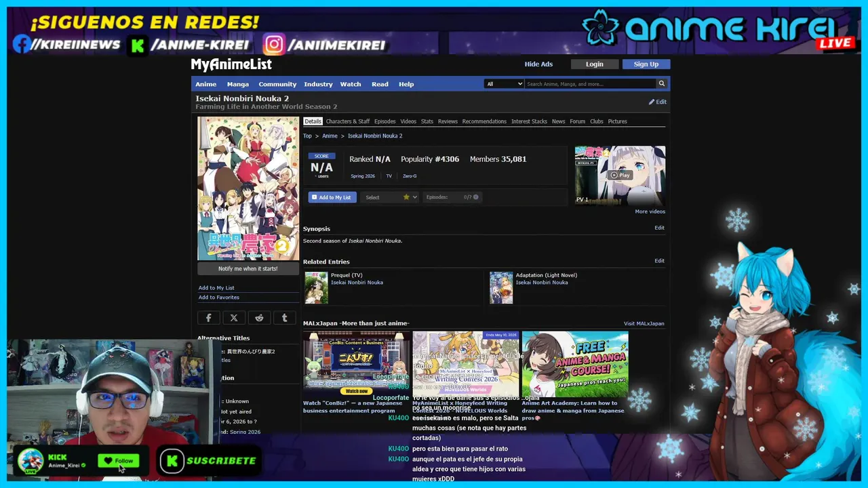This screenshot has width=868, height=488.
Task: Open the Free Anime & Manga Course banner
Action: tap(575, 364)
